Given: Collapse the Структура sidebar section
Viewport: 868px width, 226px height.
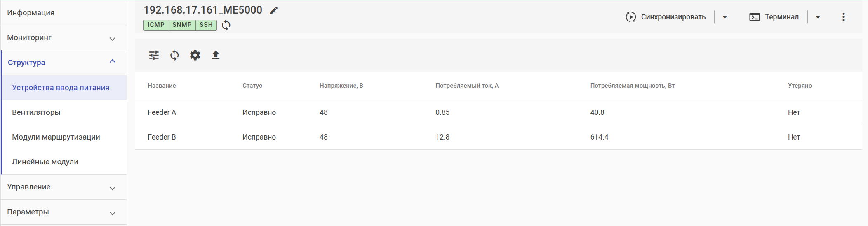Looking at the screenshot, I should click(64, 63).
